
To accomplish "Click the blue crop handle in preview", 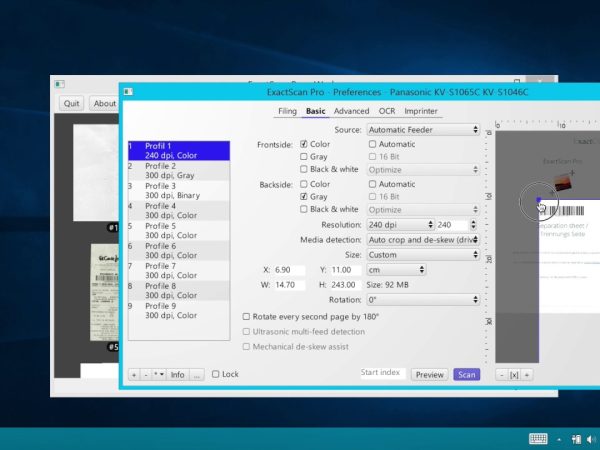I will [x=539, y=200].
